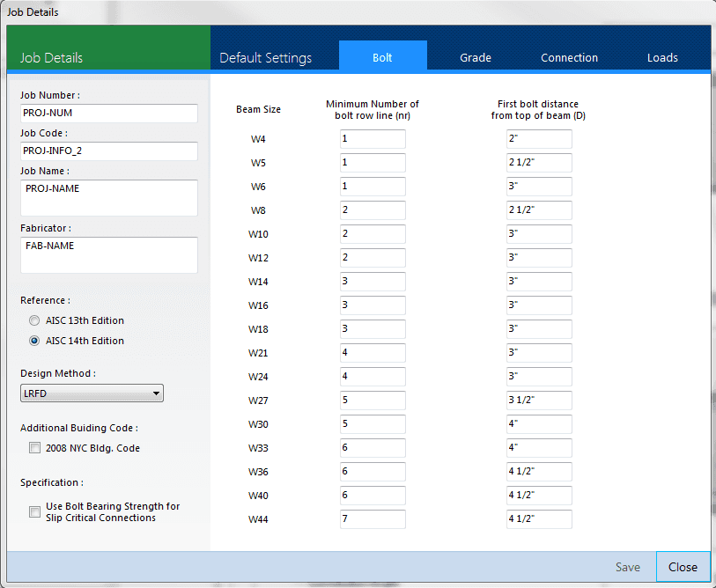
Task: Select AISC 14th Edition radio button
Action: [x=34, y=341]
